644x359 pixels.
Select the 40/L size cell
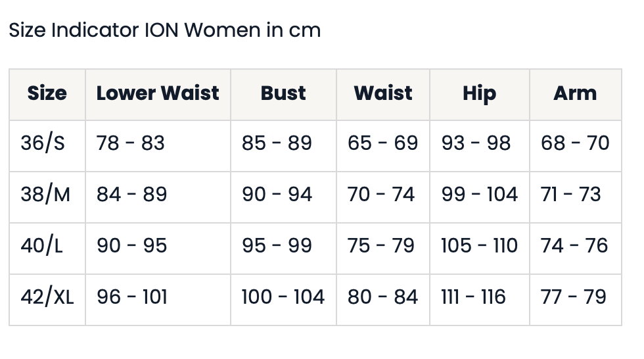click(42, 245)
